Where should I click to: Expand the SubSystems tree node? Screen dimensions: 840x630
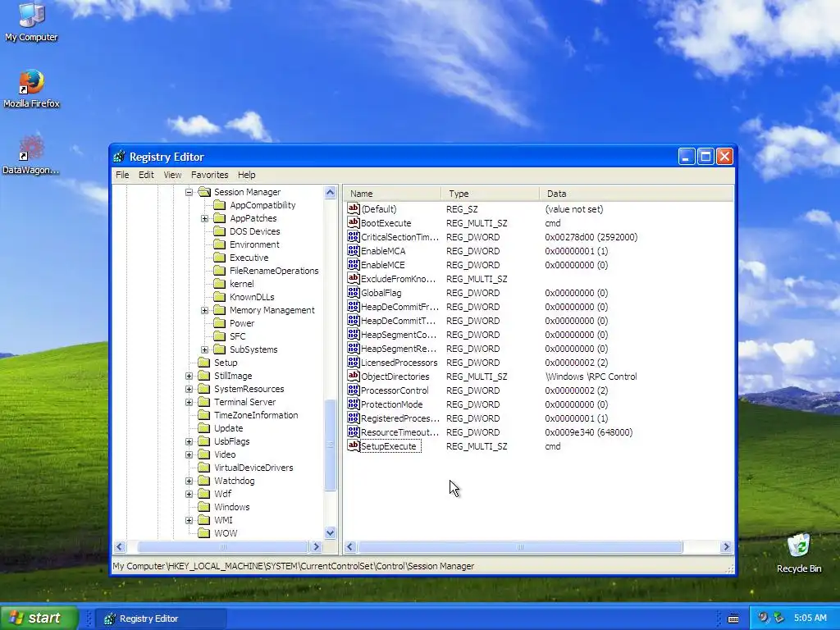204,349
